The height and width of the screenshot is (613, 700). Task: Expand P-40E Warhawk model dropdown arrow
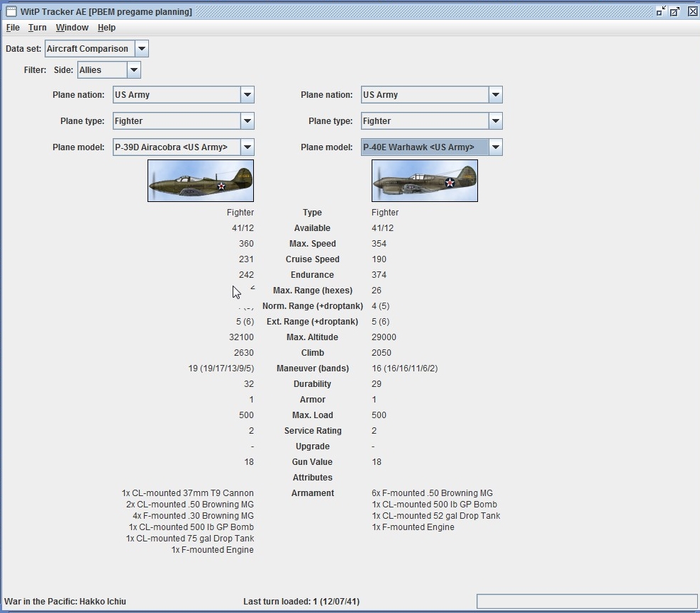click(496, 147)
